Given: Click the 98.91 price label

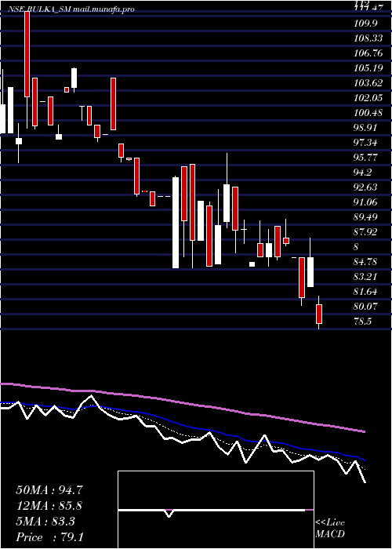Looking at the screenshot, I should tap(365, 128).
